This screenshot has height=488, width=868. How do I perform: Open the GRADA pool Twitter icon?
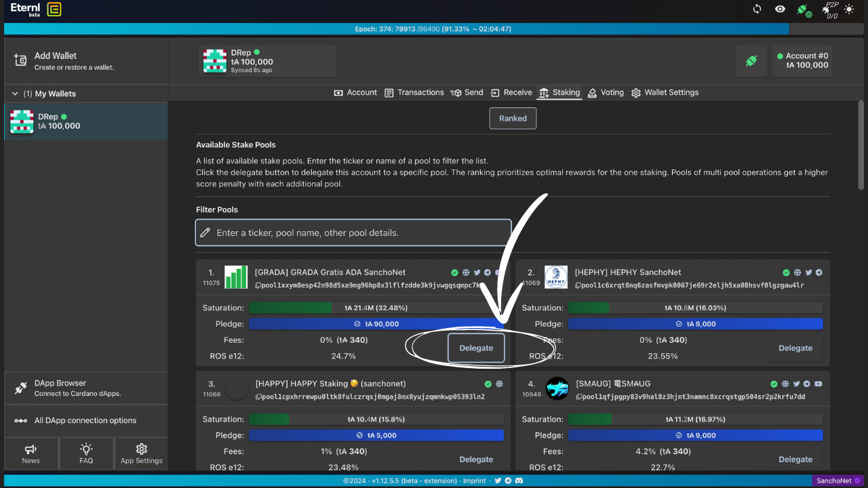pos(477,272)
